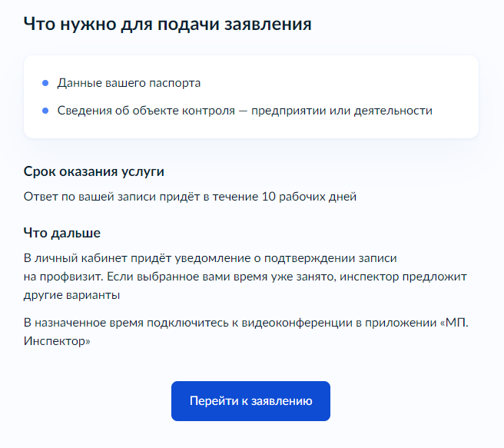The height and width of the screenshot is (448, 504).
Task: Click the 'Данные вашего паспорта' list item text
Action: click(129, 83)
